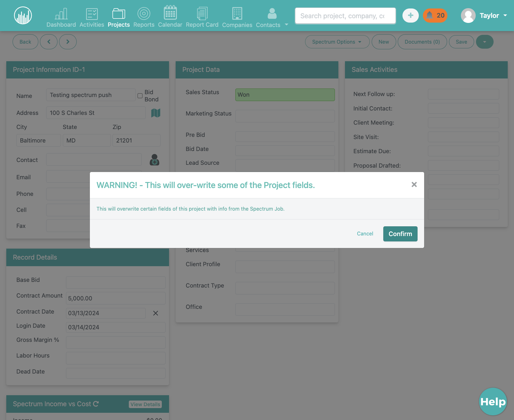Open the Taylor account dropdown arrow

505,15
